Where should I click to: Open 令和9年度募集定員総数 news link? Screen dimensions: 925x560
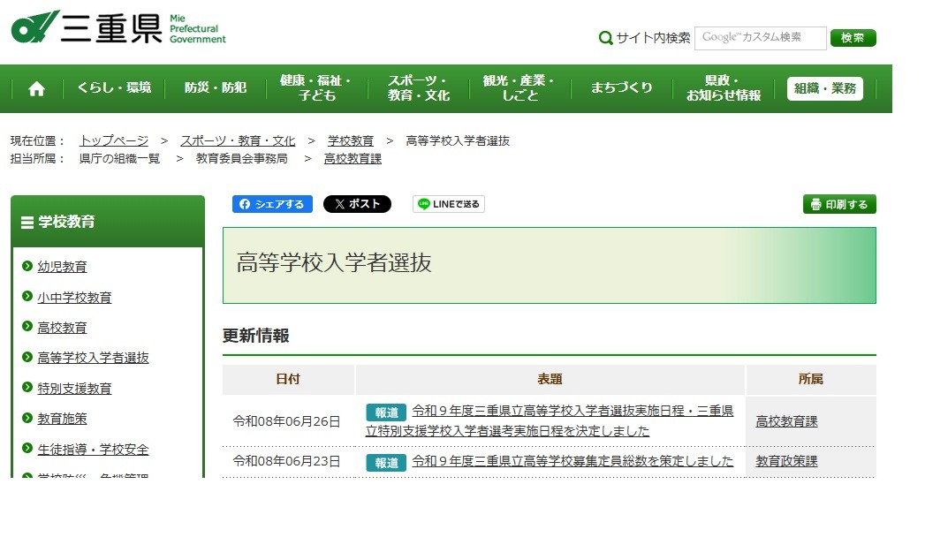coord(572,461)
